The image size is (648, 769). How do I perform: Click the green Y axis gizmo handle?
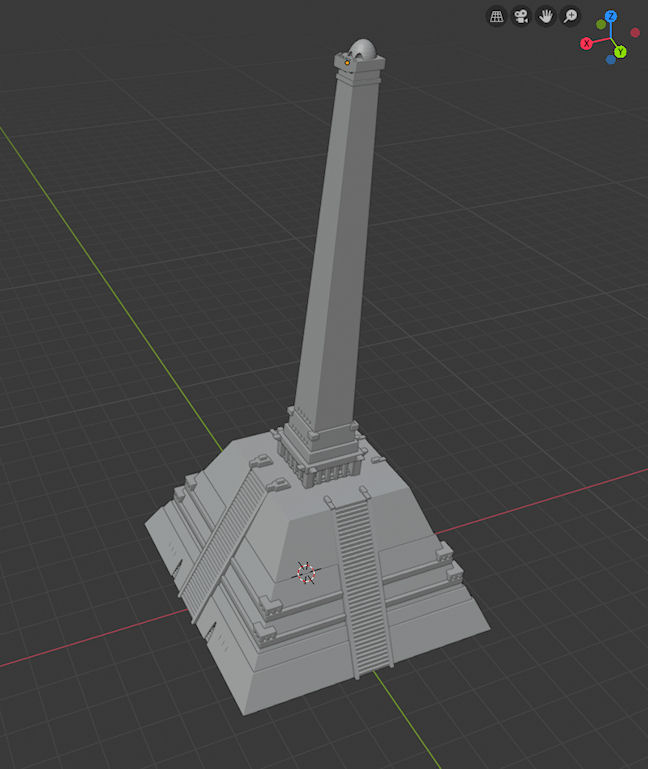coord(620,51)
